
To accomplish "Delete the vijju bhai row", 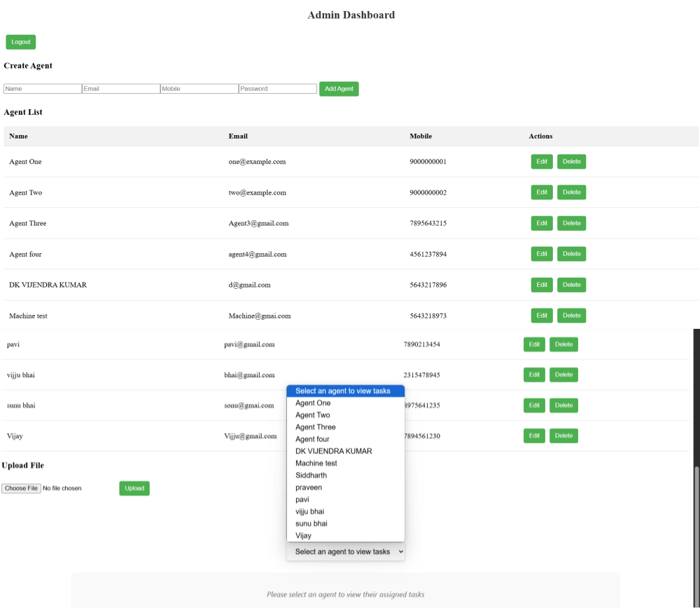I will point(563,375).
